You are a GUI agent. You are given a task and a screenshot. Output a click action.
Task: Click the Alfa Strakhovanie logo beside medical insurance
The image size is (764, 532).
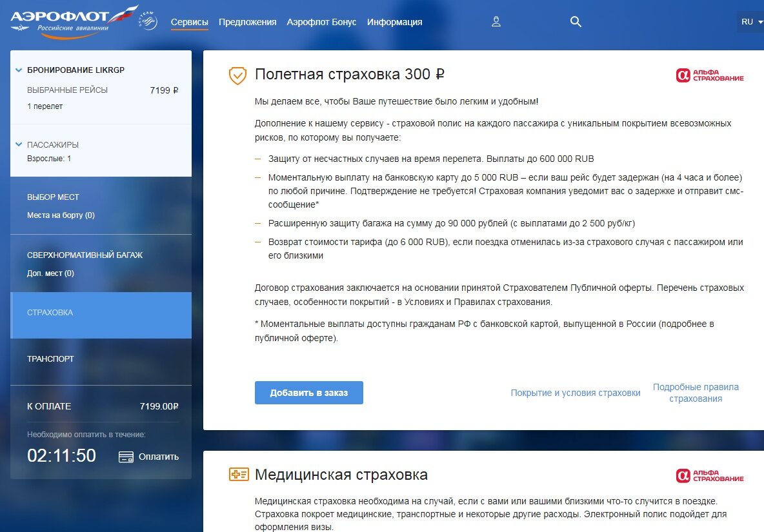pyautogui.click(x=709, y=475)
